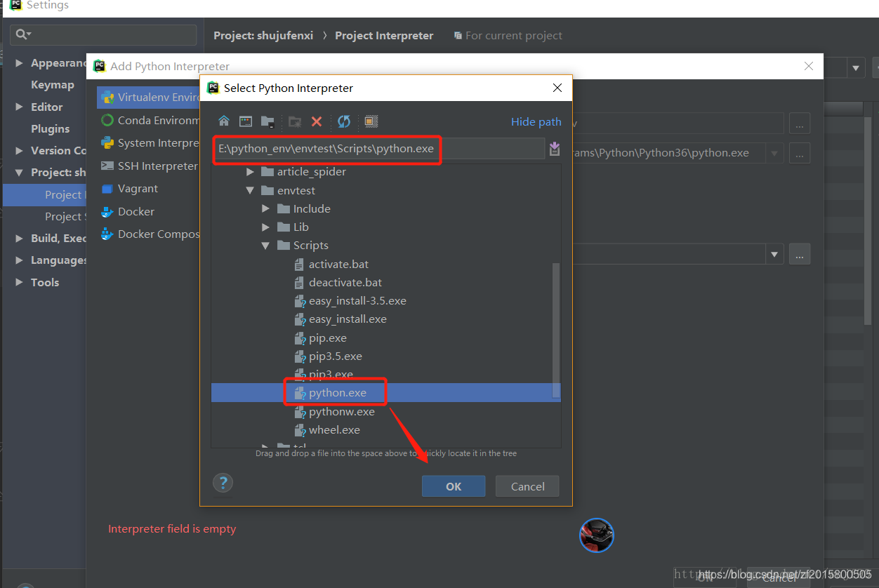This screenshot has height=588, width=879.
Task: Click the Settings search field
Action: [x=104, y=34]
